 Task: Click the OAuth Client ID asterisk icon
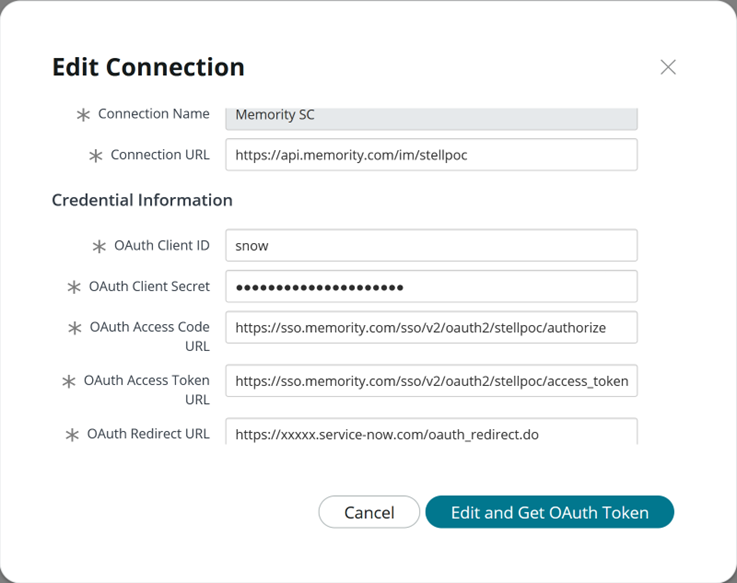(99, 246)
